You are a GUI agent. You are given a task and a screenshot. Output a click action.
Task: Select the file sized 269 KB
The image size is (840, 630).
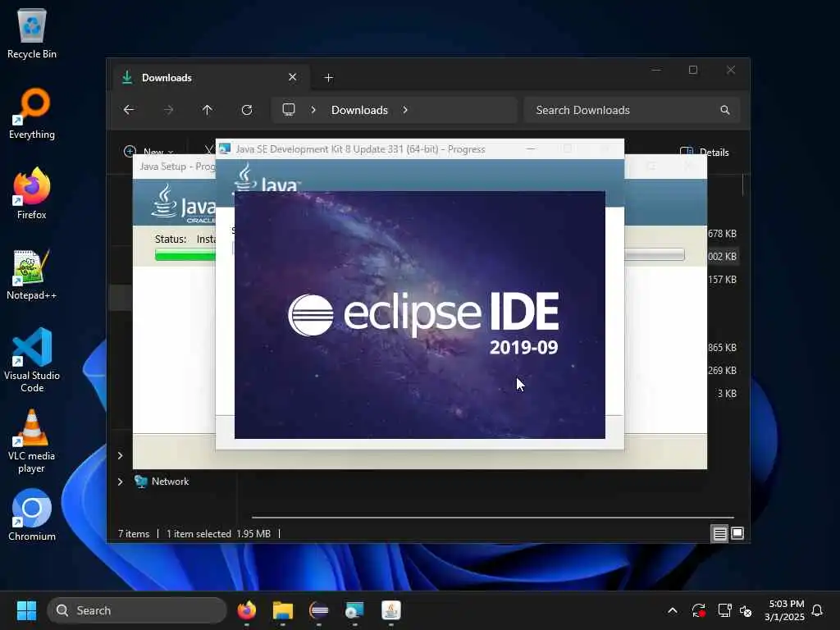point(722,371)
